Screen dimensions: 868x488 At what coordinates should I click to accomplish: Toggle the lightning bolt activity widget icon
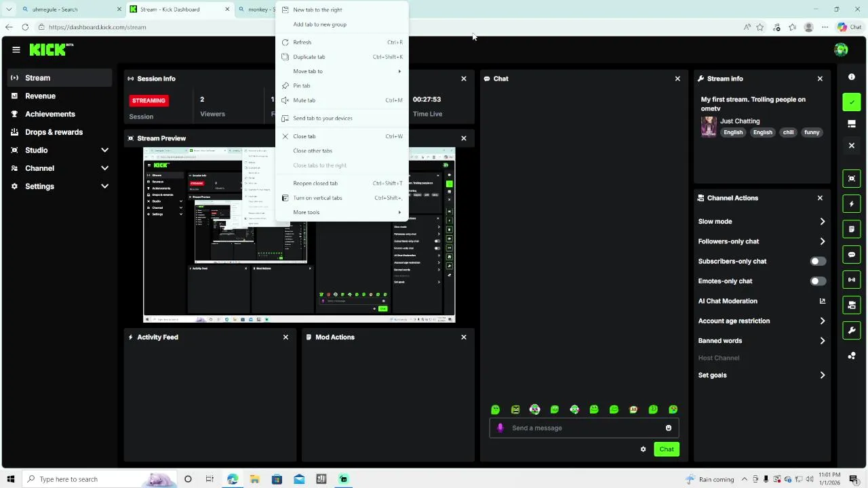tap(852, 204)
